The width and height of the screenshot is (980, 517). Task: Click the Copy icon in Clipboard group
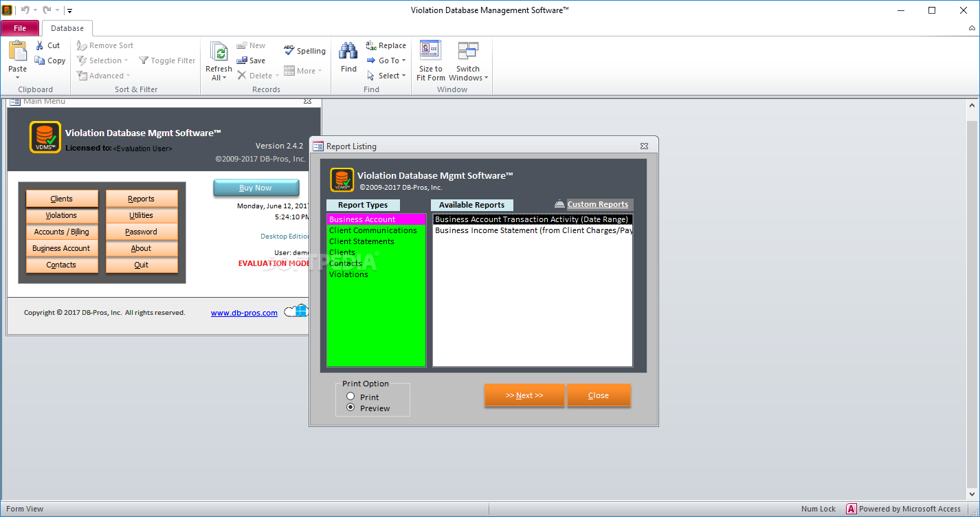pyautogui.click(x=40, y=60)
